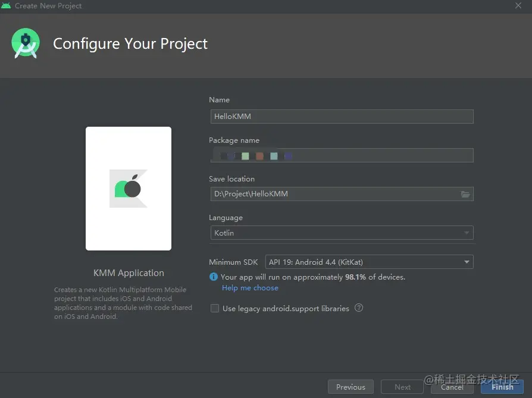Image resolution: width=532 pixels, height=398 pixels.
Task: Open the help question-mark icon beside legacy libraries
Action: [x=359, y=308]
